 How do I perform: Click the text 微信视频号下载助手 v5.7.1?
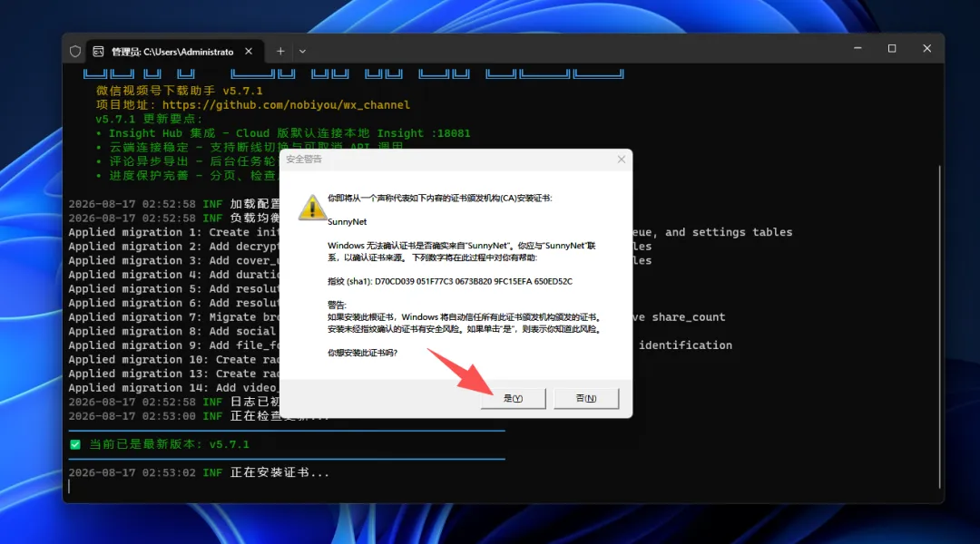pos(180,91)
